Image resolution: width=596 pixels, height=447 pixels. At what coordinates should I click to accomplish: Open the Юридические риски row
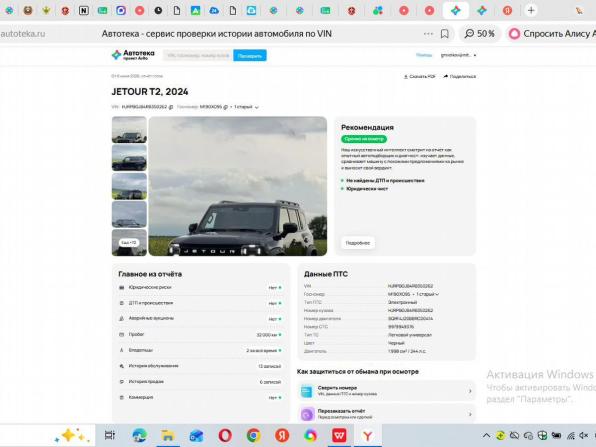(200, 287)
